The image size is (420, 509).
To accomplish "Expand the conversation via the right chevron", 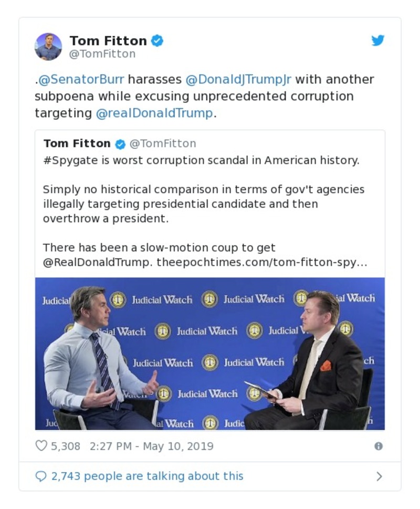I will click(380, 476).
